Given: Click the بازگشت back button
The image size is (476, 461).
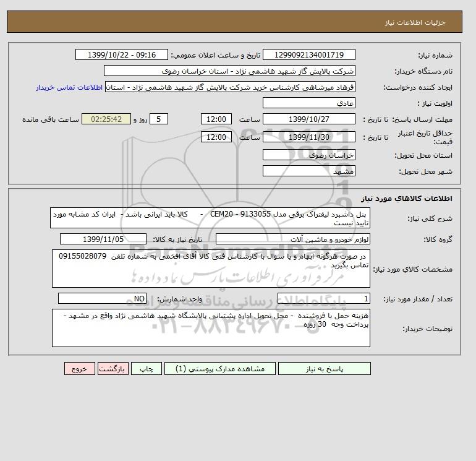Looking at the screenshot, I should [113, 369].
